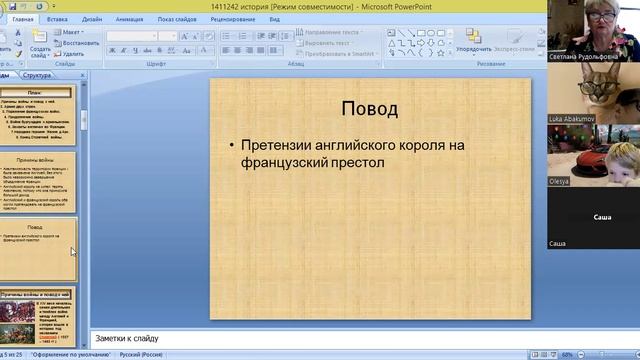The width and height of the screenshot is (640, 360).
Task: Click the Redo icon in quick access toolbar
Action: (39, 7)
